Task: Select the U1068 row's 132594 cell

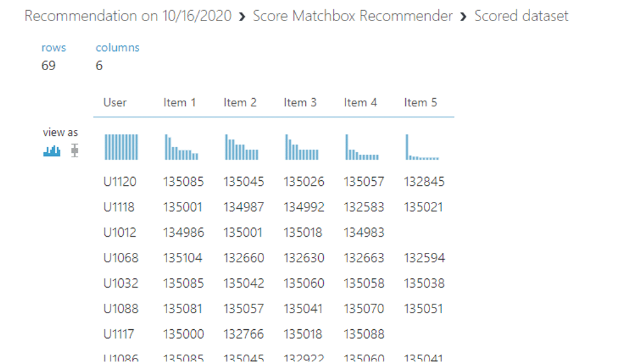Action: [x=424, y=258]
